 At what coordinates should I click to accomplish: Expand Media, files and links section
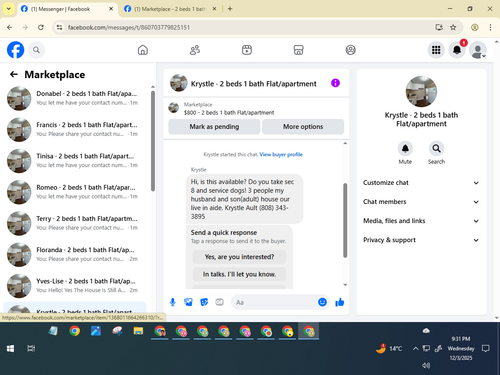(421, 221)
